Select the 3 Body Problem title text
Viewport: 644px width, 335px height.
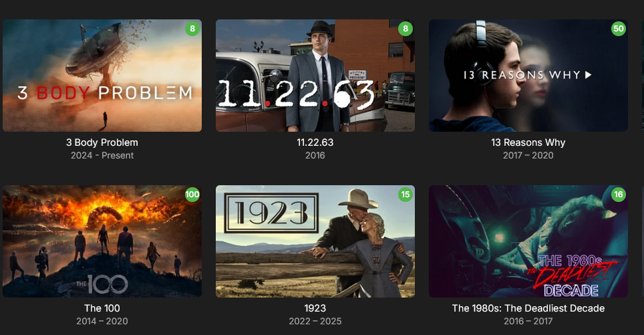102,142
